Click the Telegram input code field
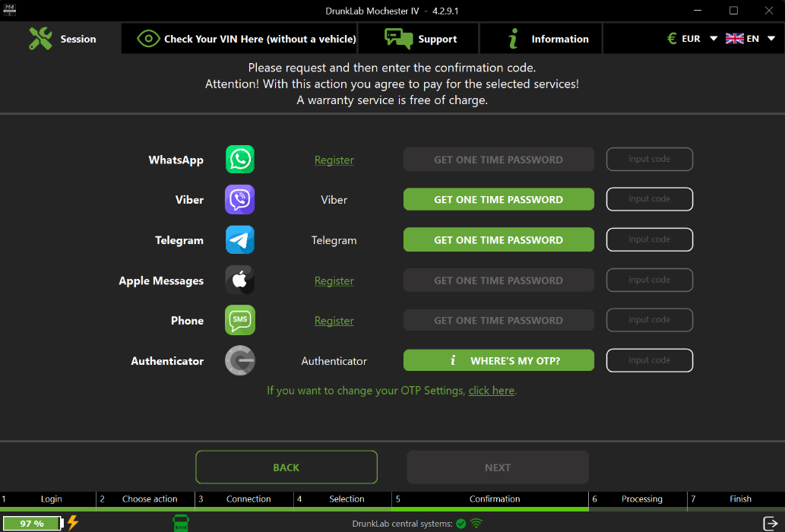This screenshot has height=532, width=785. [649, 239]
